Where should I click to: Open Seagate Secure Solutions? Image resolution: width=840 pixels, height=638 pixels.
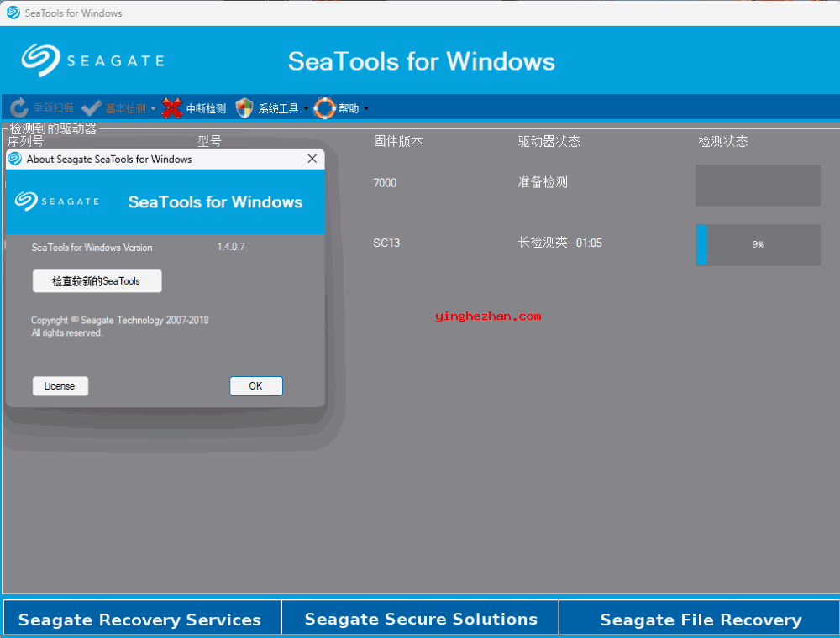(421, 619)
